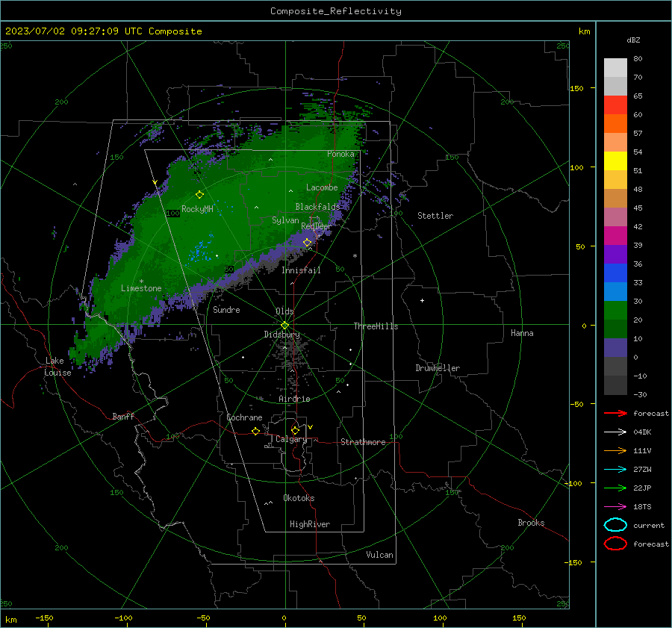
Task: Click the white 04DK arrow in legend
Action: coord(615,432)
